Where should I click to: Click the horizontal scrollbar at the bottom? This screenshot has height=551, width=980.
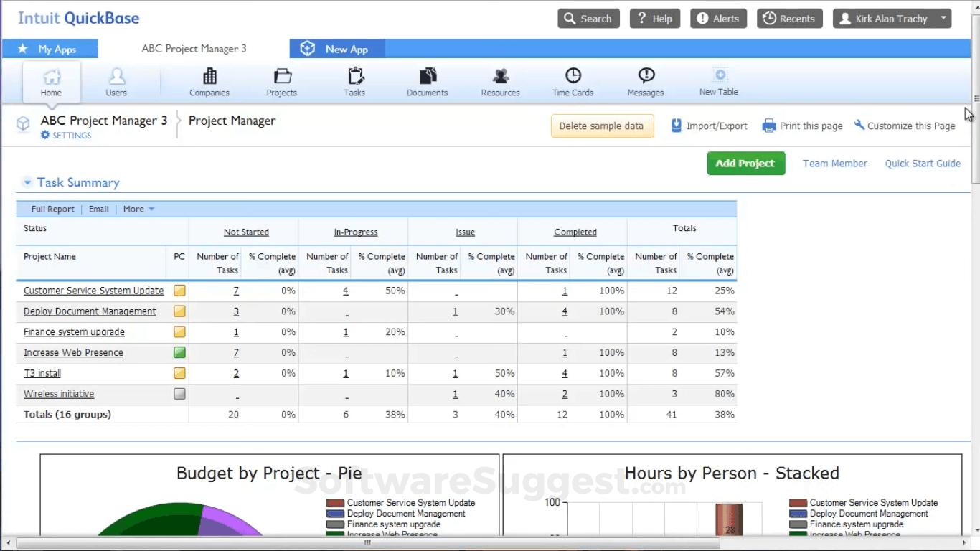[x=367, y=543]
